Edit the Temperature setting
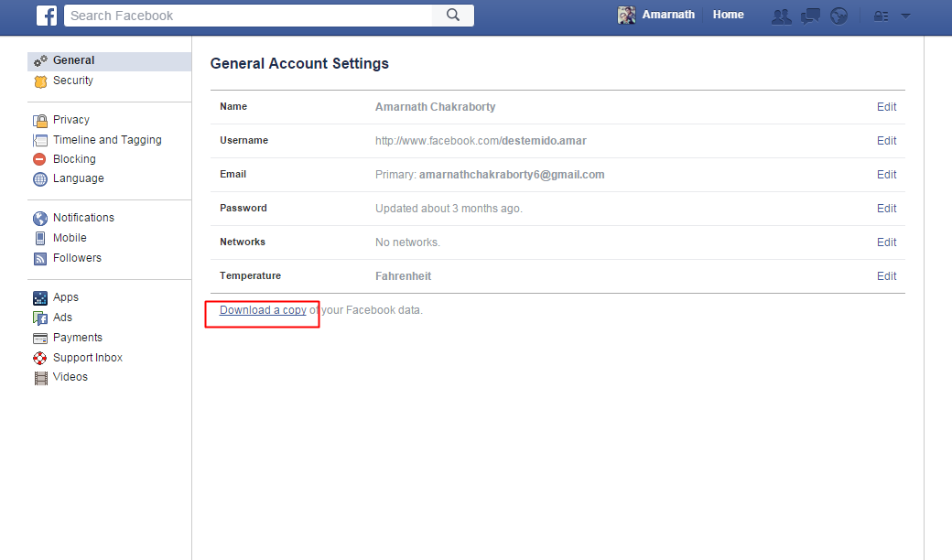 886,276
